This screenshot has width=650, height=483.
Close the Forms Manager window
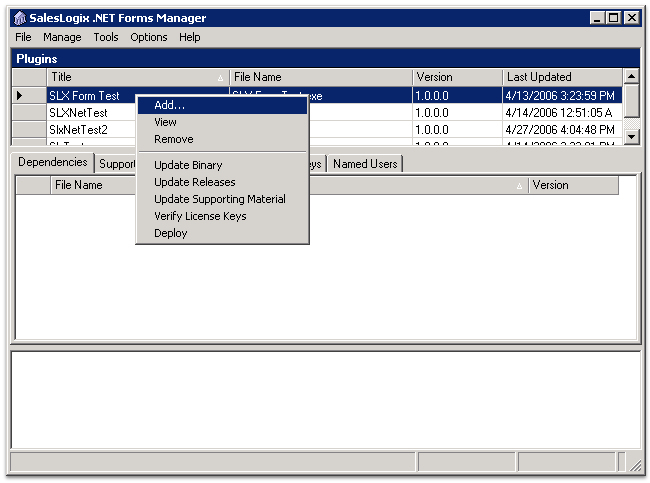point(632,18)
